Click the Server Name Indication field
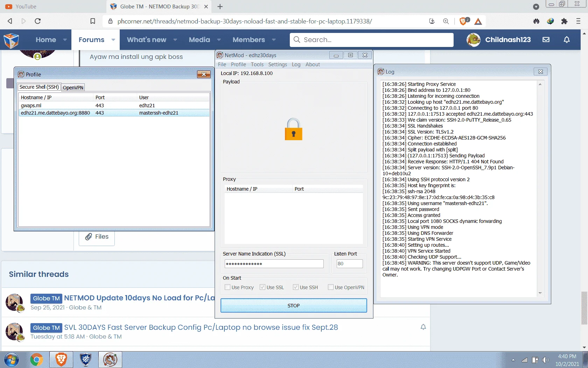 pos(274,264)
